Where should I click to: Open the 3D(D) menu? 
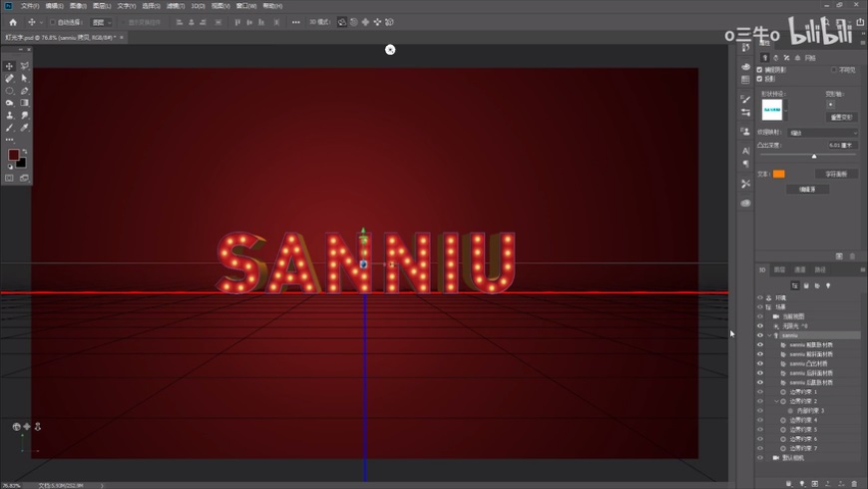point(199,5)
